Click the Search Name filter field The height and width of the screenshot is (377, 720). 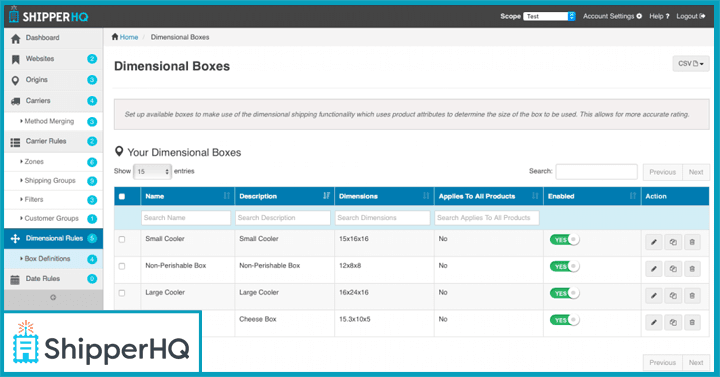coord(186,218)
